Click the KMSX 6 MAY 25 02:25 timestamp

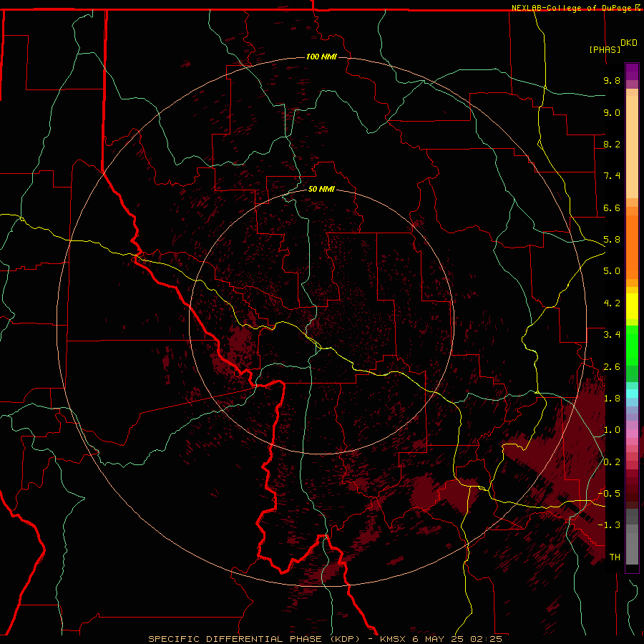click(x=441, y=639)
